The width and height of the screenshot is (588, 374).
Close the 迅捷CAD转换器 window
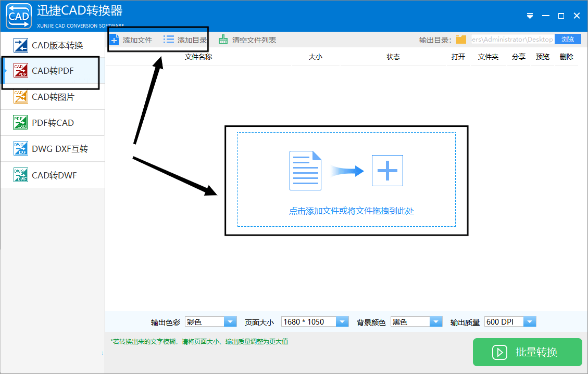(577, 16)
